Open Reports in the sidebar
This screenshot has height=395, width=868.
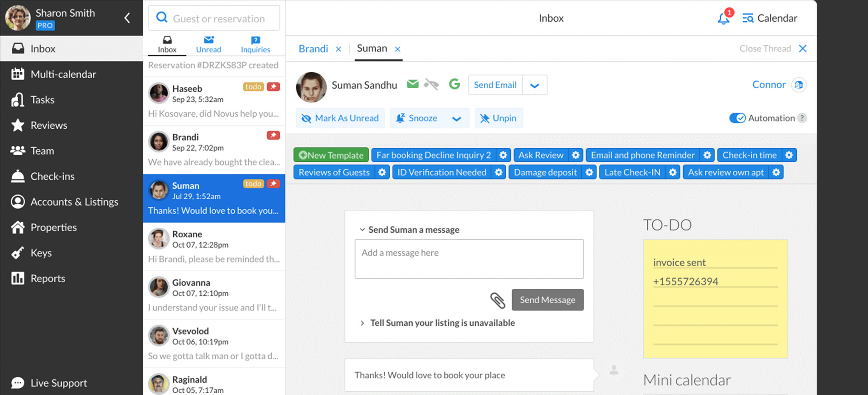71,278
